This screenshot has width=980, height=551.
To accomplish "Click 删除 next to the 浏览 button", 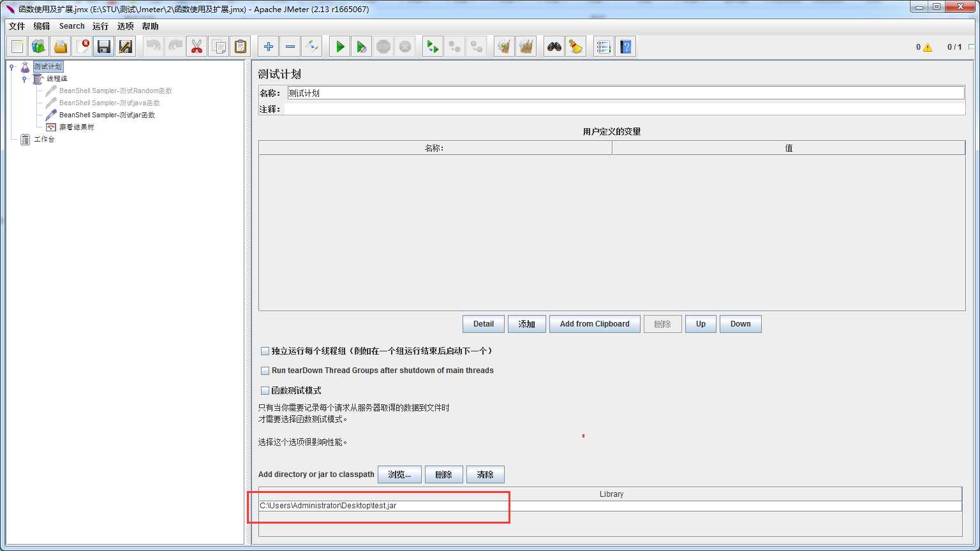I will coord(444,474).
